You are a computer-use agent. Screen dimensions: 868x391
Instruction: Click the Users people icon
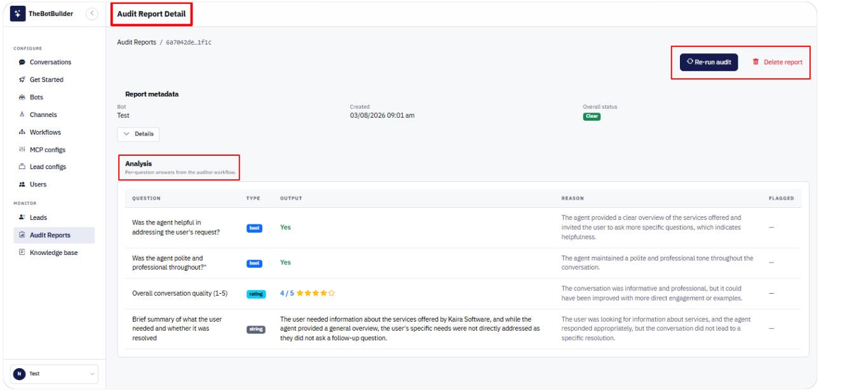[22, 184]
